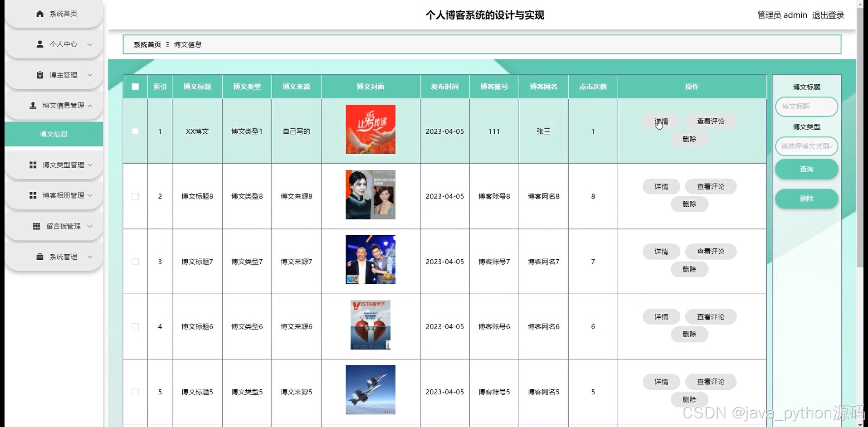Click the 博客账号8 cell
Viewport: 868px width, 427px height.
[494, 196]
